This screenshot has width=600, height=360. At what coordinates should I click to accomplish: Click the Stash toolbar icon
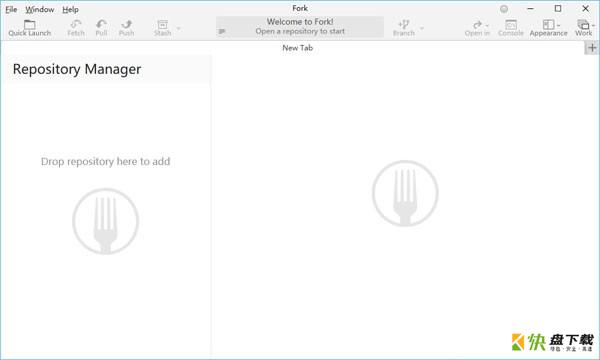[x=163, y=24]
